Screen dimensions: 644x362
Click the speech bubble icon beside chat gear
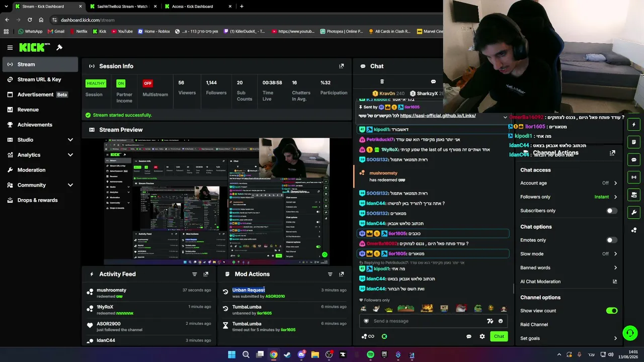click(x=469, y=336)
